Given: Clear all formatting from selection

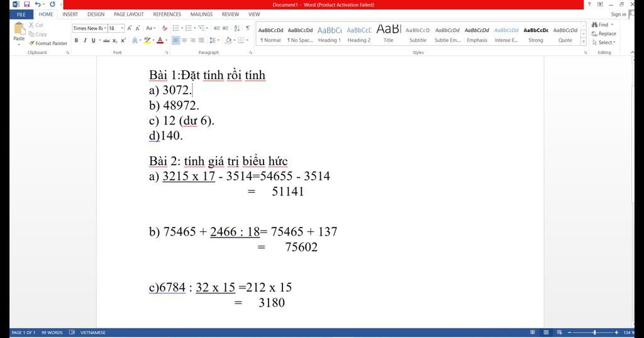Looking at the screenshot, I should [165, 28].
